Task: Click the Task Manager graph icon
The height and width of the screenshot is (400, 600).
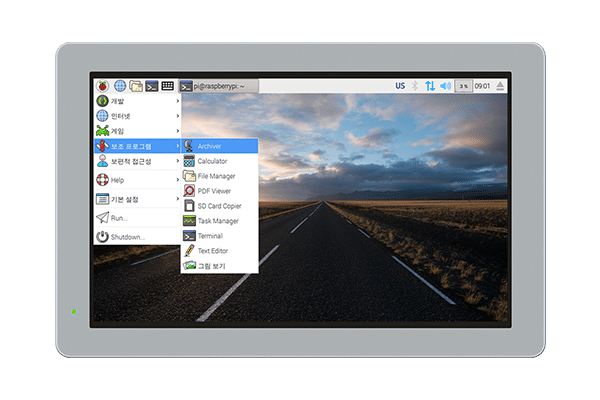Action: point(189,221)
